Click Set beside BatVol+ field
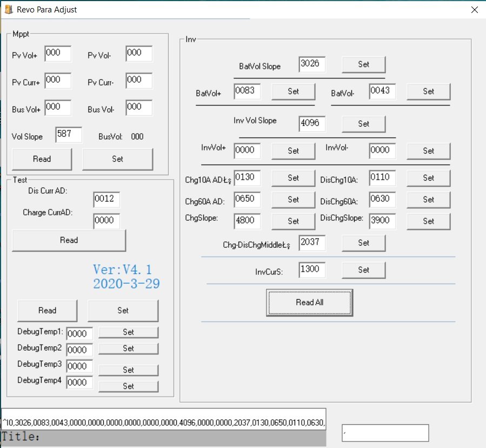This screenshot has height=448, width=486. (293, 91)
